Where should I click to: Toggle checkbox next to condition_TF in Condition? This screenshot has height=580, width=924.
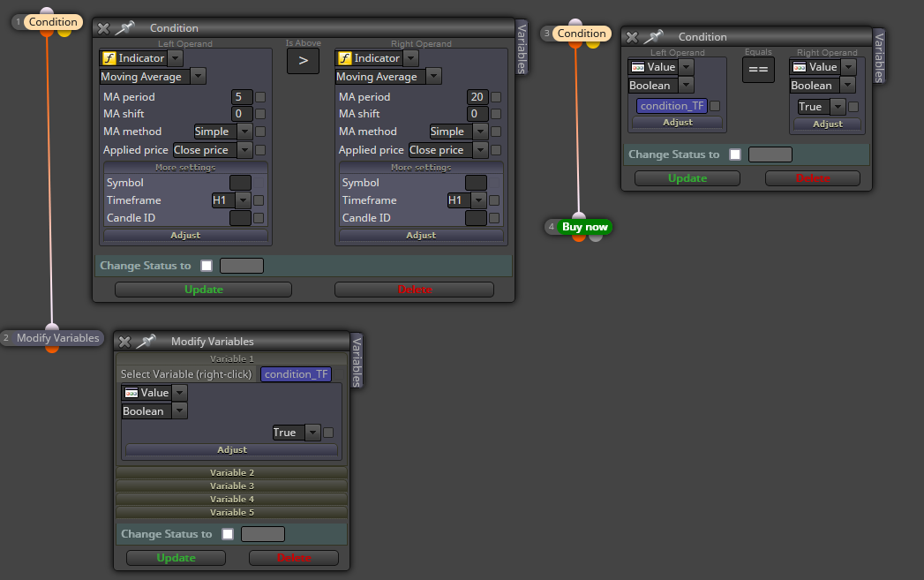click(x=715, y=106)
